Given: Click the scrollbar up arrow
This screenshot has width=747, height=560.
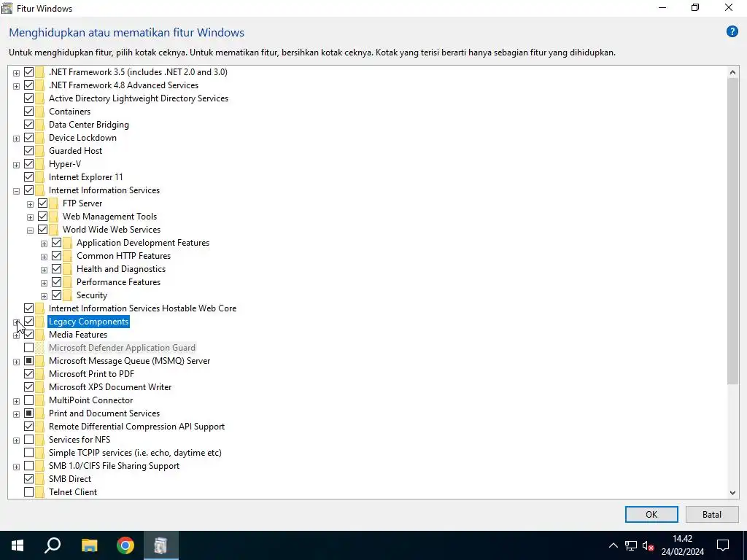Looking at the screenshot, I should click(732, 72).
